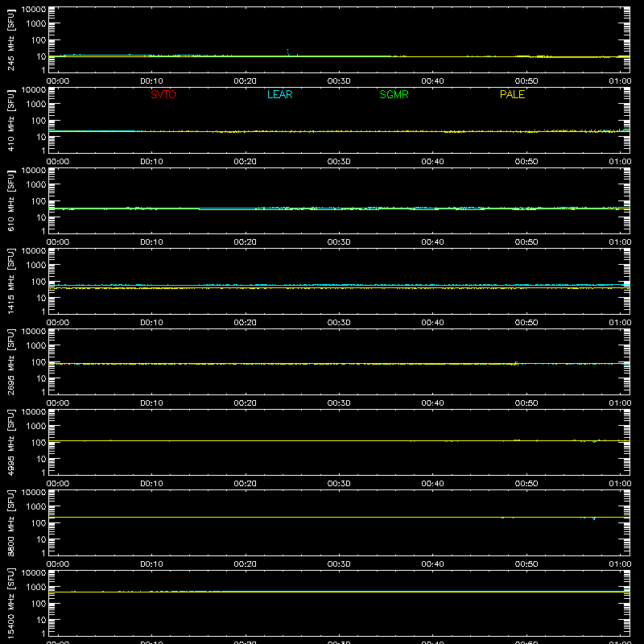The height and width of the screenshot is (644, 644).
Task: Click the 00:10 time label under the 2695 MHz plot
Action: coord(151,403)
